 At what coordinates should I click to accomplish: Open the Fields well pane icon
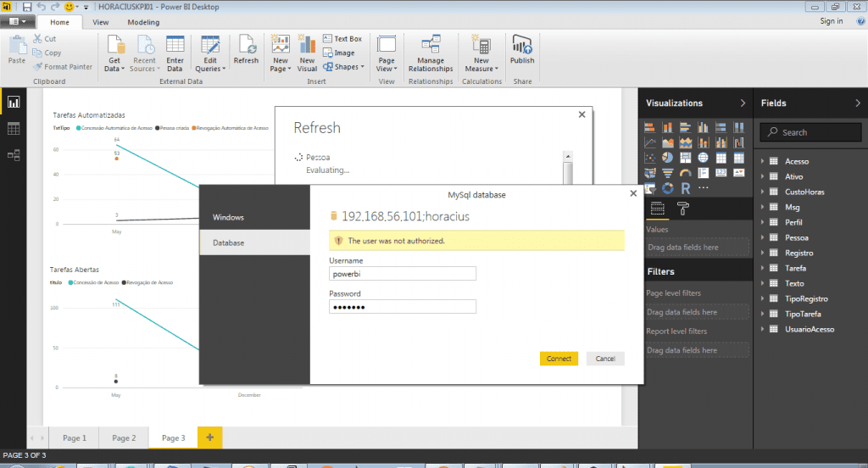pos(657,209)
